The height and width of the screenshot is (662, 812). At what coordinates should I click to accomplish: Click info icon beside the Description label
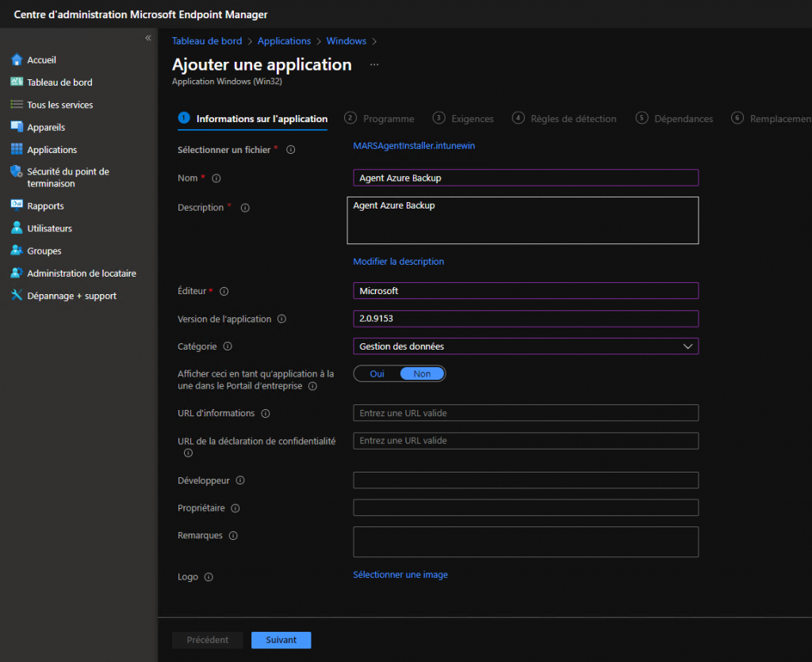click(x=246, y=208)
